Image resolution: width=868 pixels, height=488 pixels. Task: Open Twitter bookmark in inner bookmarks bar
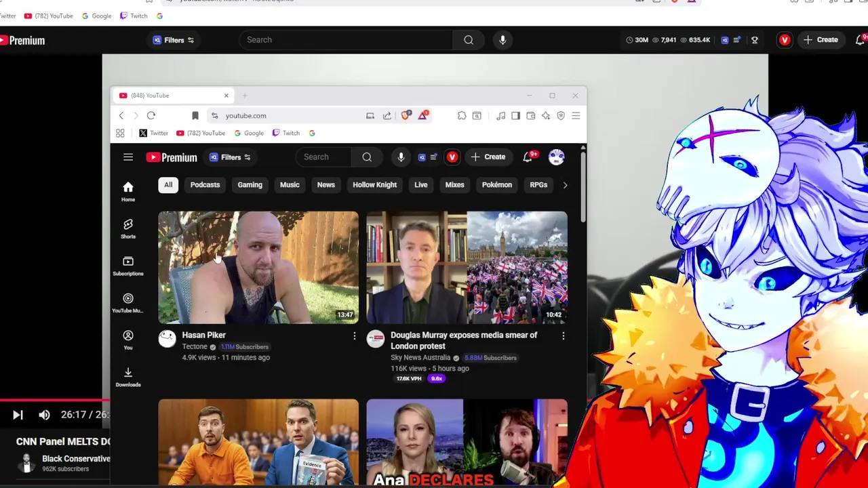pyautogui.click(x=153, y=134)
